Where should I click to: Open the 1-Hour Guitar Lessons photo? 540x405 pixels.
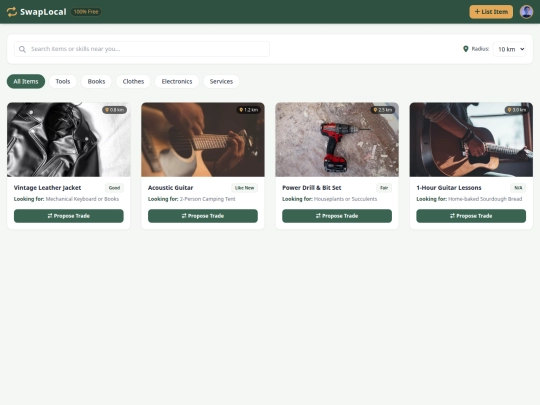tap(471, 139)
